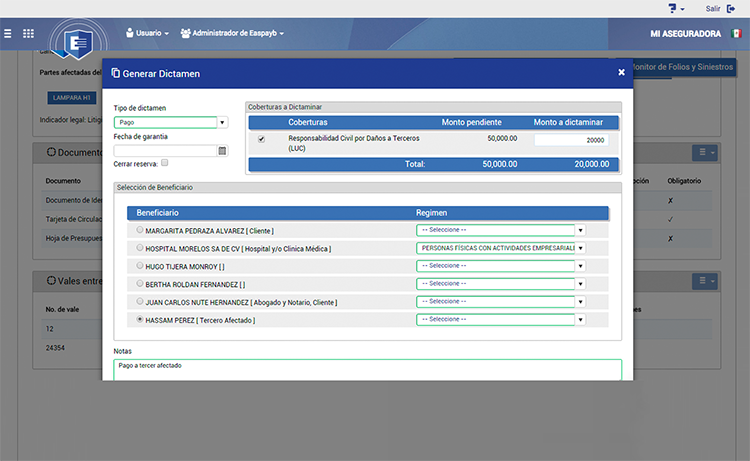Image resolution: width=750 pixels, height=461 pixels.
Task: Click the Monto pendiente column header
Action: (472, 122)
